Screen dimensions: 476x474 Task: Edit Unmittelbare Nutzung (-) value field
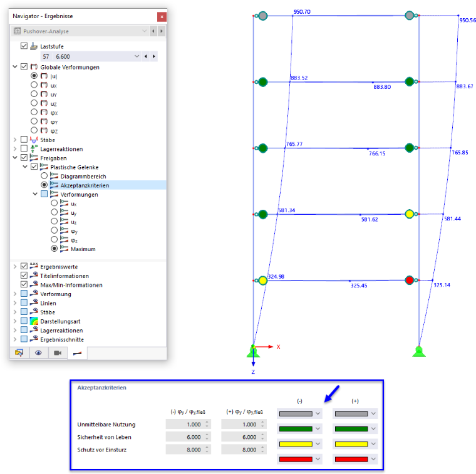click(189, 425)
